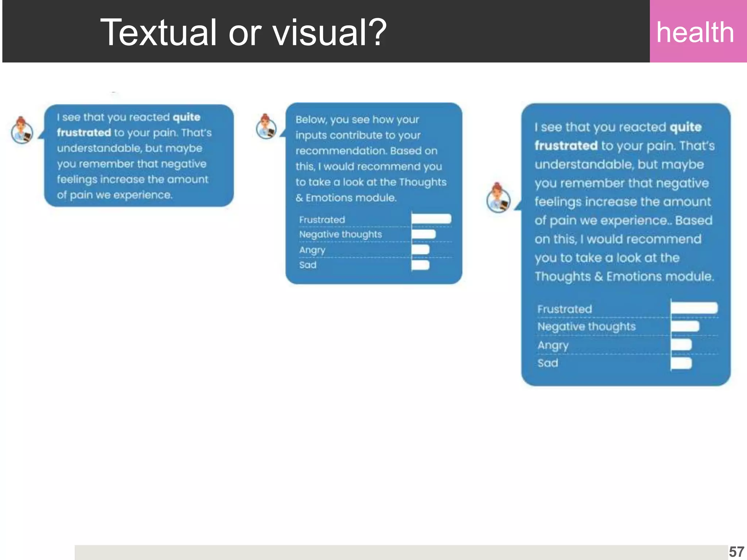Click 'Below, you see how your' text
The height and width of the screenshot is (560, 747).
[357, 120]
